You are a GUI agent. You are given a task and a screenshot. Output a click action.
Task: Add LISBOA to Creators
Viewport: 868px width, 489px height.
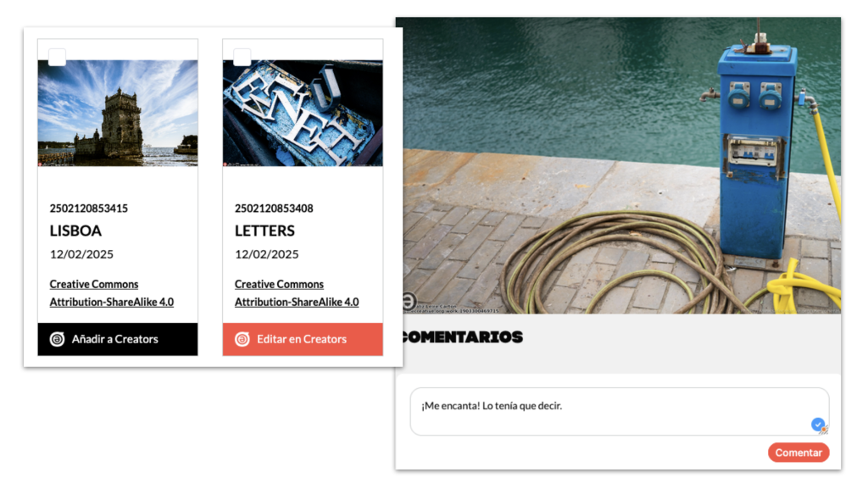tap(117, 339)
